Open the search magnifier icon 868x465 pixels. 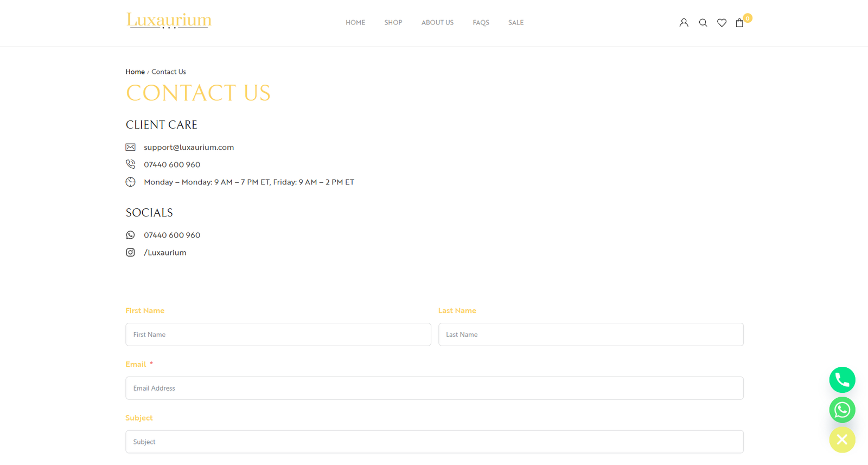[x=703, y=23]
